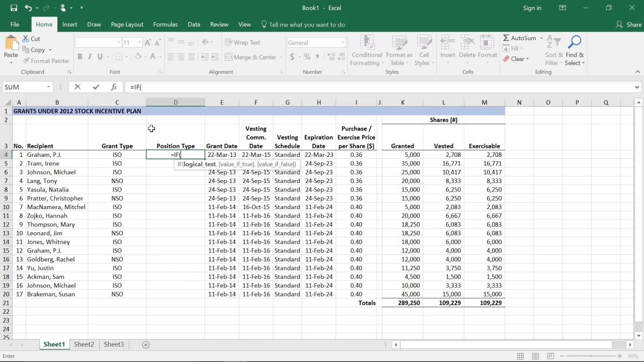This screenshot has width=644, height=362.
Task: Expand the Name Box dropdown
Action: (48, 87)
